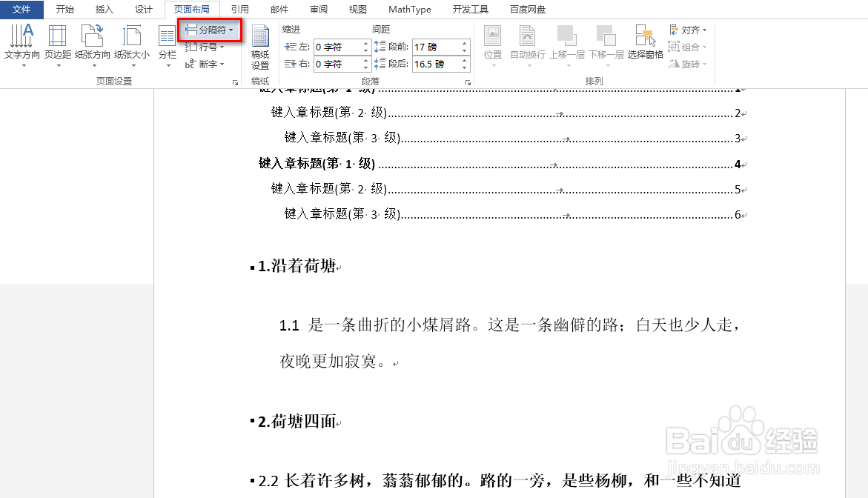Click the 段前 spacing before field
The height and width of the screenshot is (498, 868).
(x=437, y=47)
